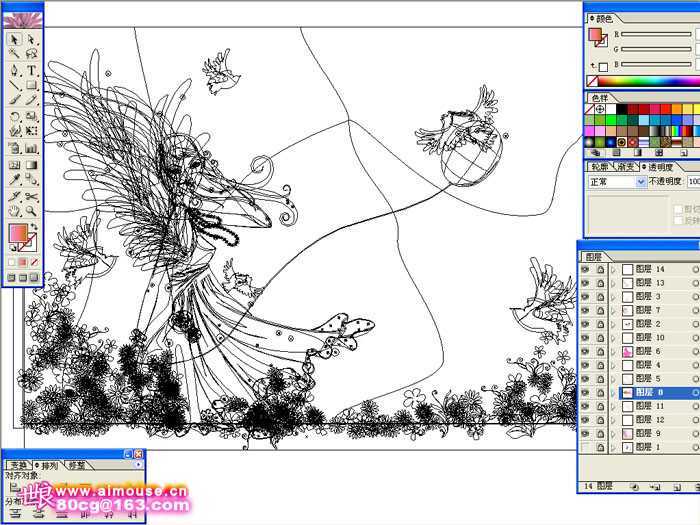The image size is (700, 525).
Task: Select the Scissors tool
Action: pyautogui.click(x=31, y=196)
